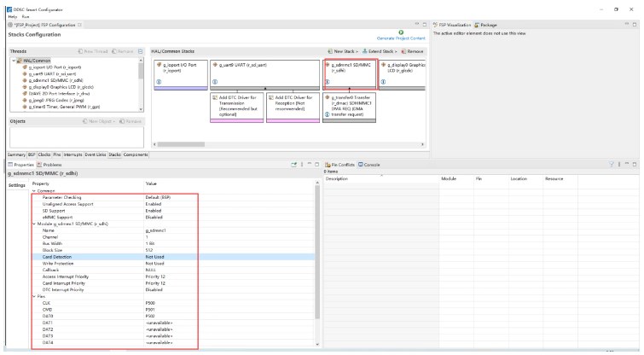
Task: Click the Generate Project Content green icon
Action: 400,32
